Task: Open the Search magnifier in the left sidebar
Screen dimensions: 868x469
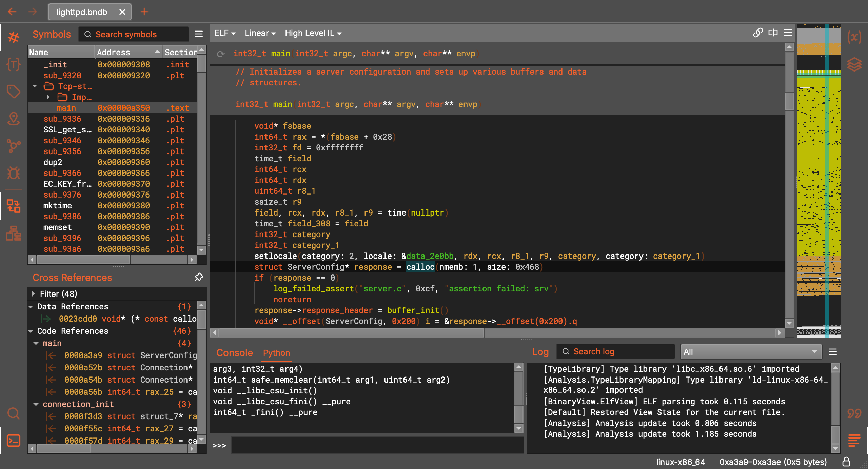Action: click(x=14, y=413)
